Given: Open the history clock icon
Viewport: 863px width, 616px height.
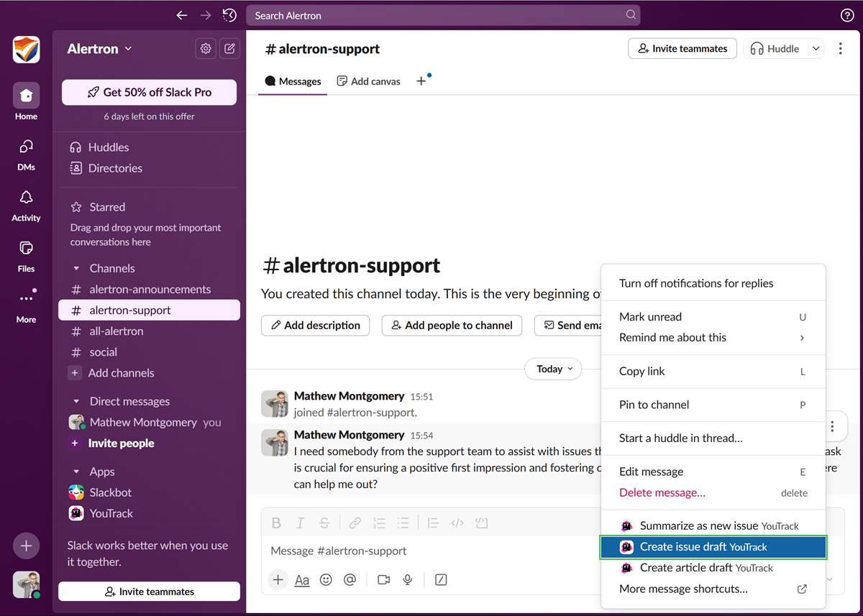Looking at the screenshot, I should (229, 15).
